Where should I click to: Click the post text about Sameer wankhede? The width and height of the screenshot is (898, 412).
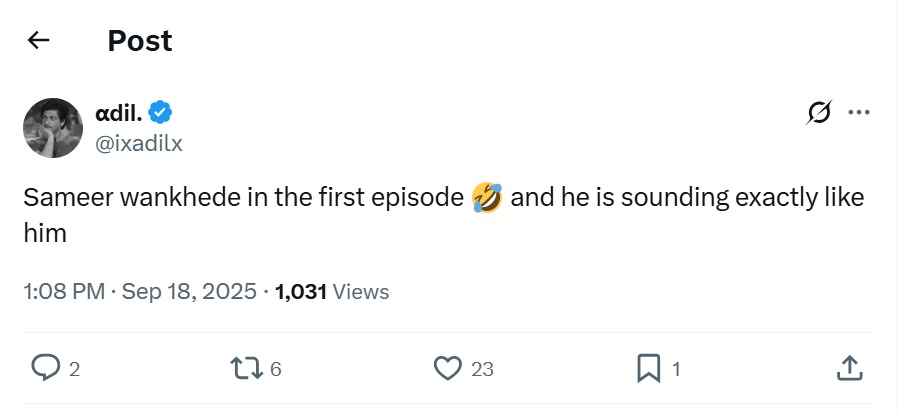point(240,198)
